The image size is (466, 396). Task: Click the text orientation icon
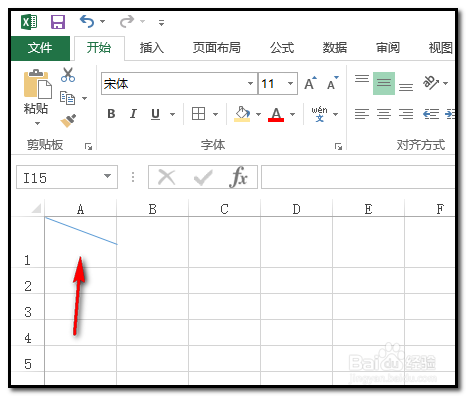coord(430,83)
